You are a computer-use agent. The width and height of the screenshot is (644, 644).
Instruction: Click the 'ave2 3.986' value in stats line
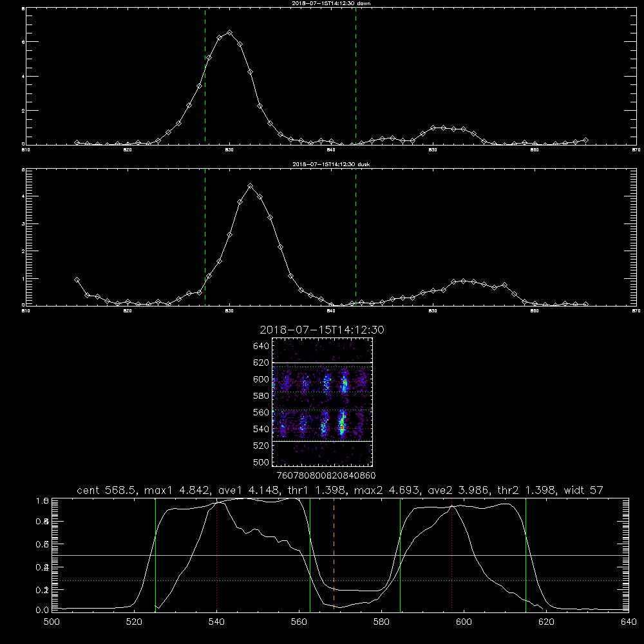point(457,490)
